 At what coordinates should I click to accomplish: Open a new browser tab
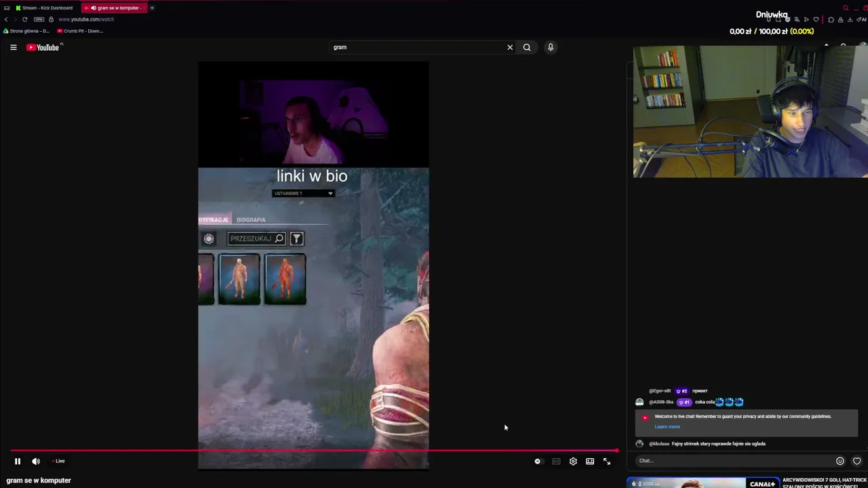pos(152,8)
